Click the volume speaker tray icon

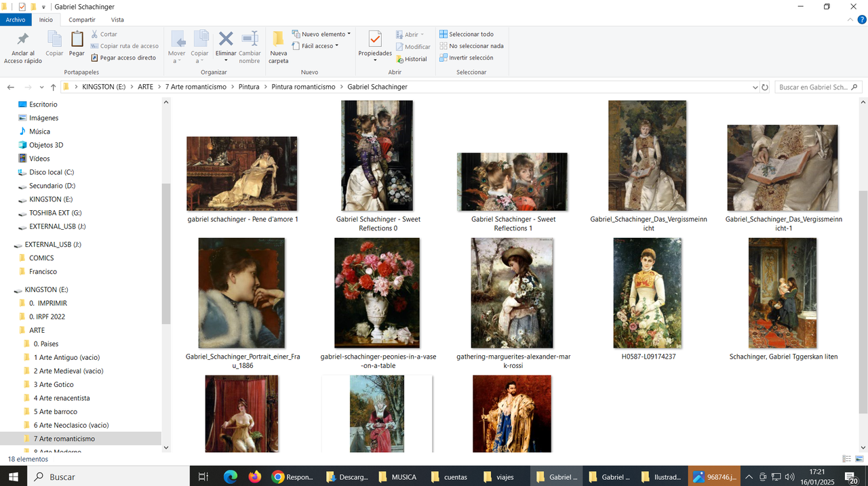pos(789,477)
